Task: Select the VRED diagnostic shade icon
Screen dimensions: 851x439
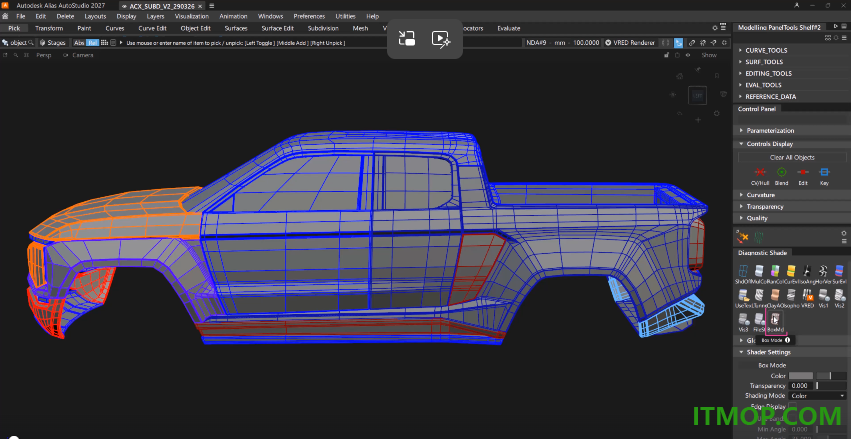Action: click(x=808, y=295)
